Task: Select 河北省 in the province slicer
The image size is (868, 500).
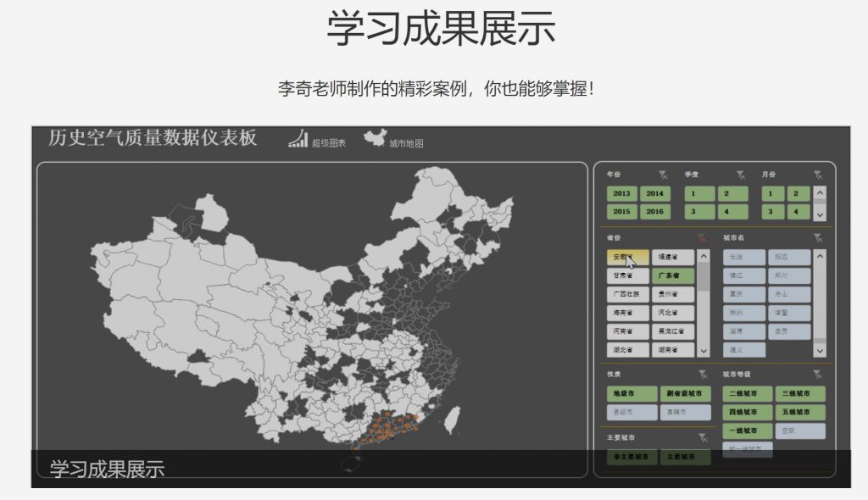Action: click(673, 313)
